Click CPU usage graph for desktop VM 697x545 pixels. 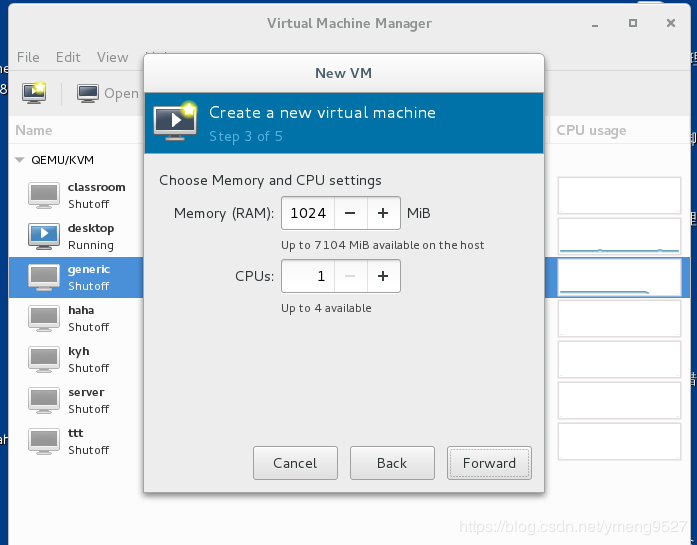pos(619,236)
